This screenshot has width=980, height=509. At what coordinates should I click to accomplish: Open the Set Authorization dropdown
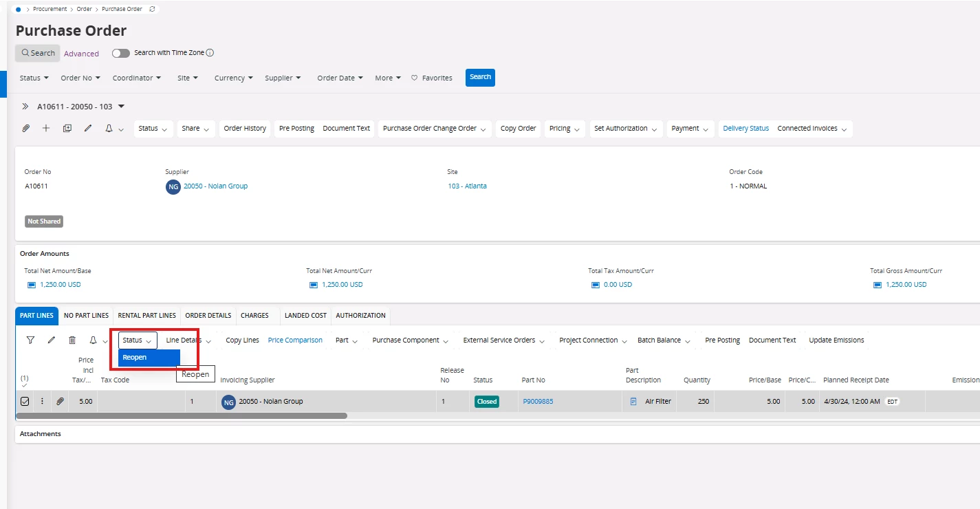[x=626, y=129]
